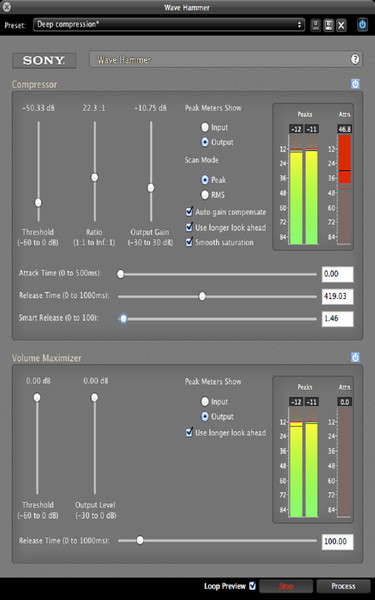Image resolution: width=375 pixels, height=600 pixels.
Task: Open the Deep compression preset dropdown
Action: [169, 25]
